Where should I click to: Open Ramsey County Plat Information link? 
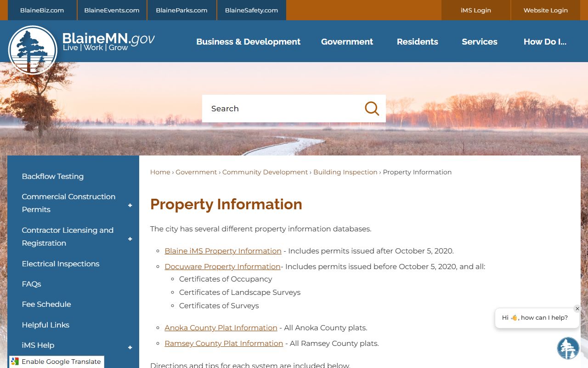pos(224,344)
